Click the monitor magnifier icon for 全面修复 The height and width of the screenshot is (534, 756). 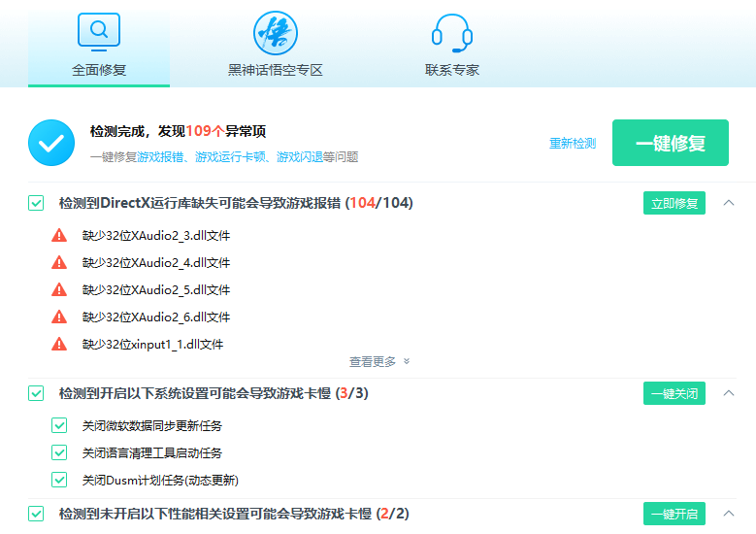pos(99,32)
